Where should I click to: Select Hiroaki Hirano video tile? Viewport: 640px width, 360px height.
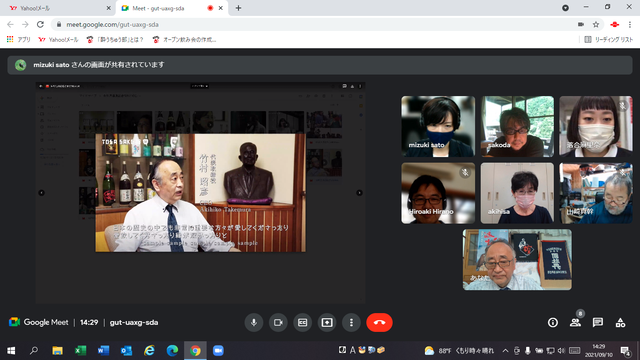coord(438,193)
